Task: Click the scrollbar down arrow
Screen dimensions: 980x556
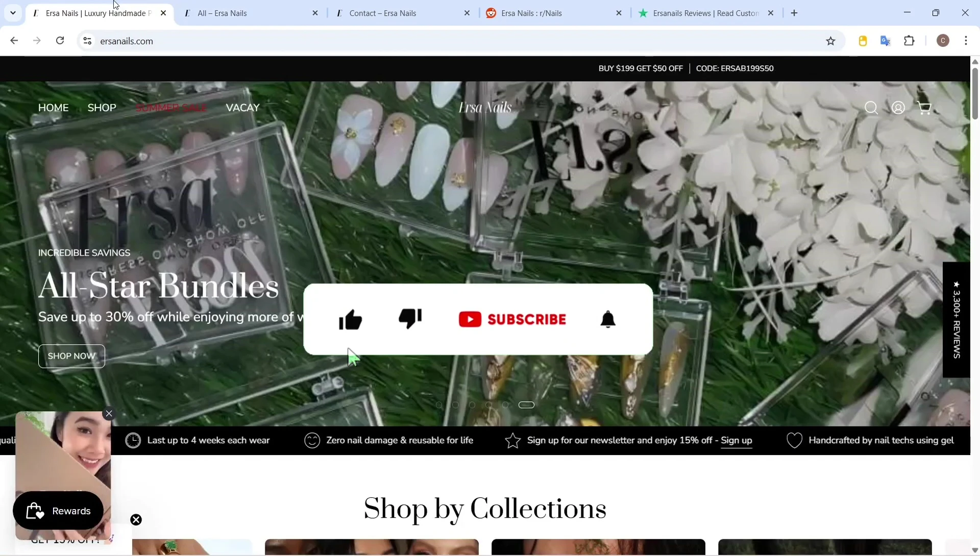Action: click(975, 550)
